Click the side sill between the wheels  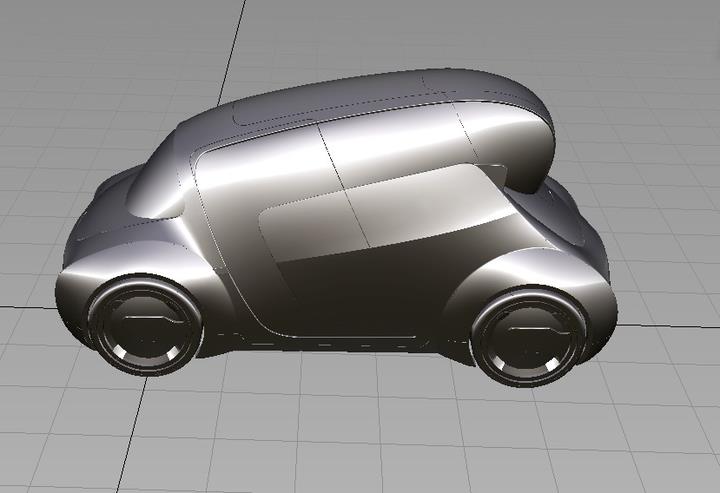point(330,341)
